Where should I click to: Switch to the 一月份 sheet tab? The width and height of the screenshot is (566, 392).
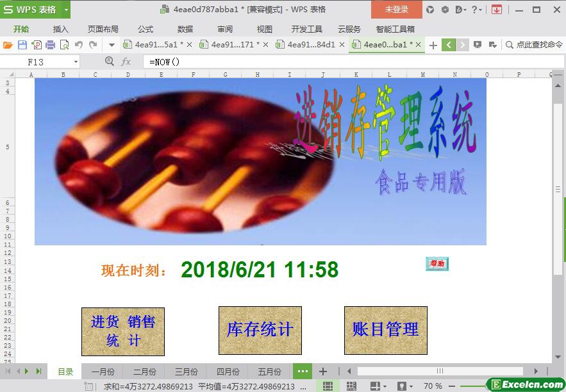click(x=103, y=372)
